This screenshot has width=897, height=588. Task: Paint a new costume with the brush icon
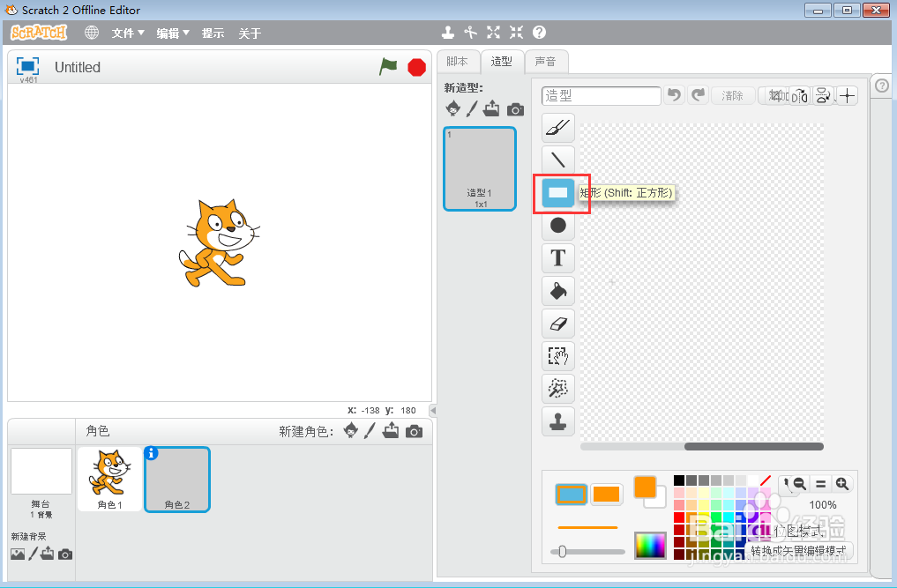pos(472,108)
